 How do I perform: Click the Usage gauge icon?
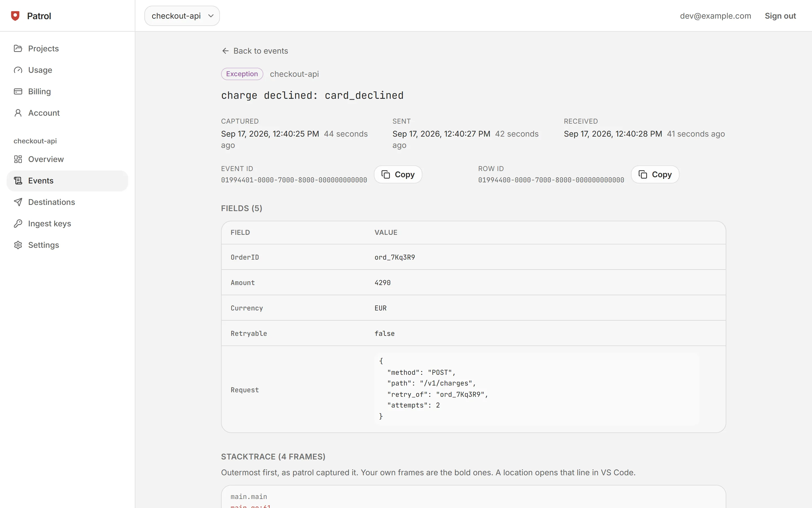(x=18, y=70)
